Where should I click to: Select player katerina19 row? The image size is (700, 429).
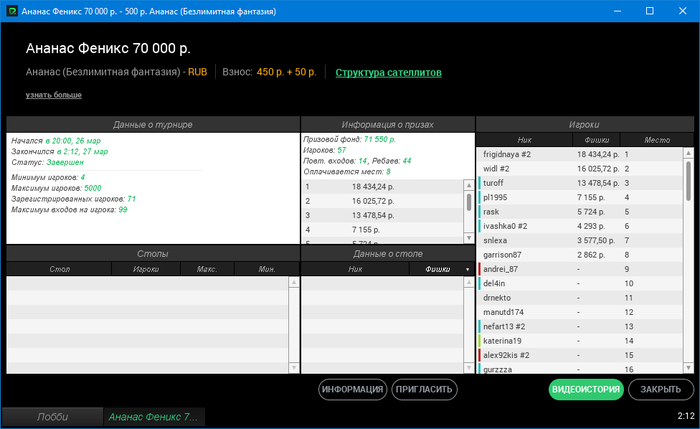[x=579, y=341]
